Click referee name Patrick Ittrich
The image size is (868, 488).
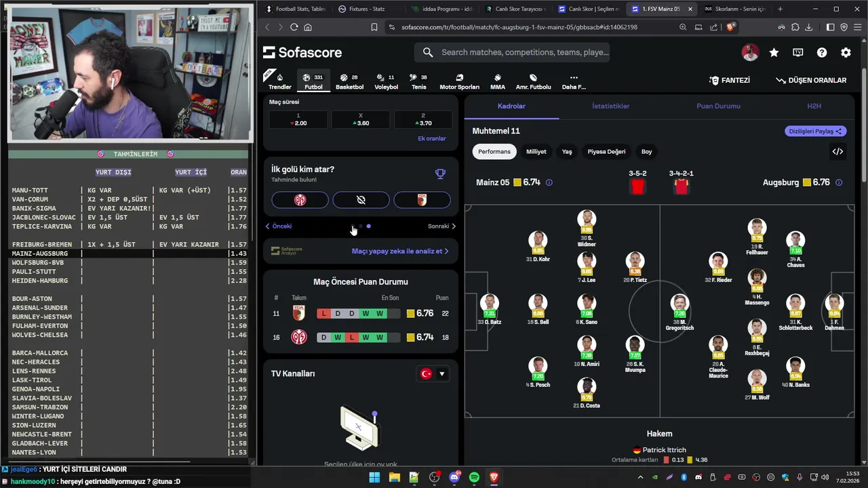[664, 450]
